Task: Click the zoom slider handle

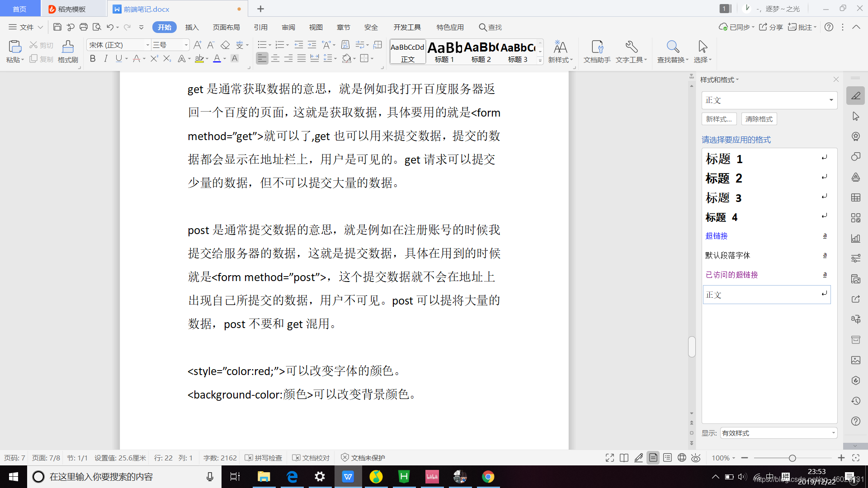Action: (x=792, y=458)
